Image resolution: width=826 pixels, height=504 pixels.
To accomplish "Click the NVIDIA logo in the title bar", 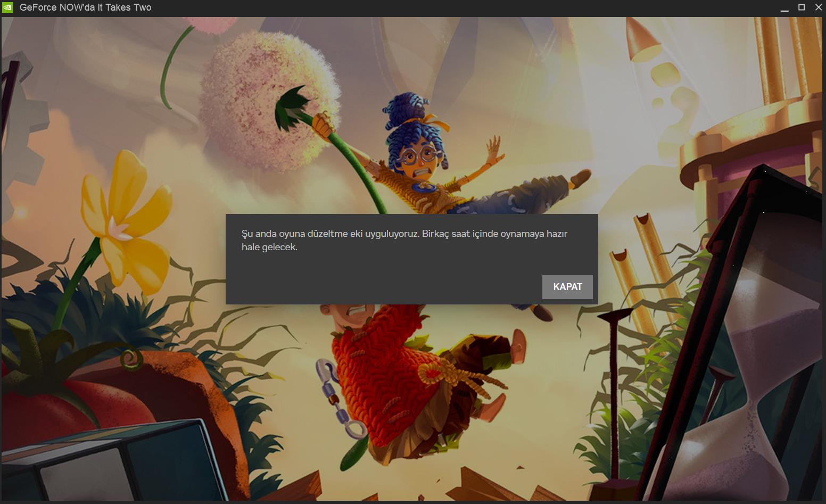I will pyautogui.click(x=7, y=7).
